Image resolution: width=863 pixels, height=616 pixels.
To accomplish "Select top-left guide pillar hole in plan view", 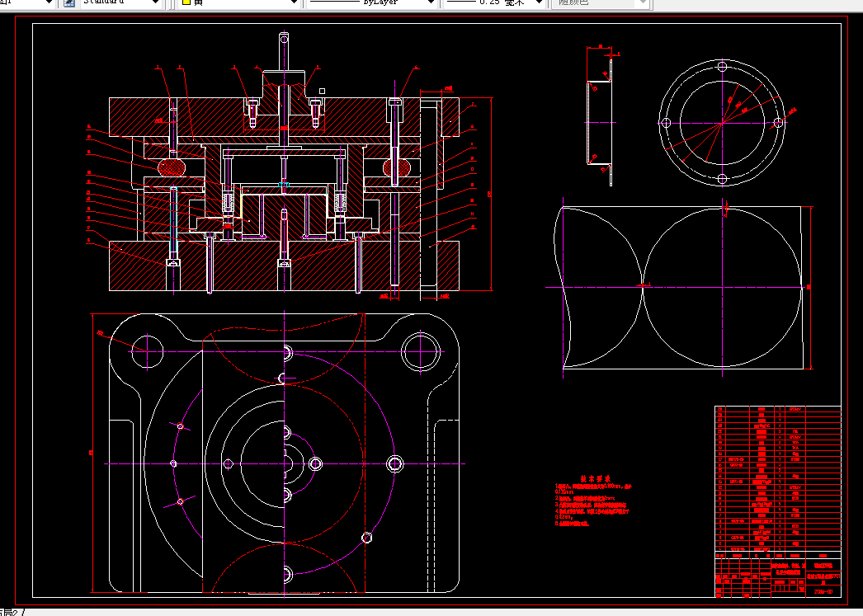I will pos(147,352).
